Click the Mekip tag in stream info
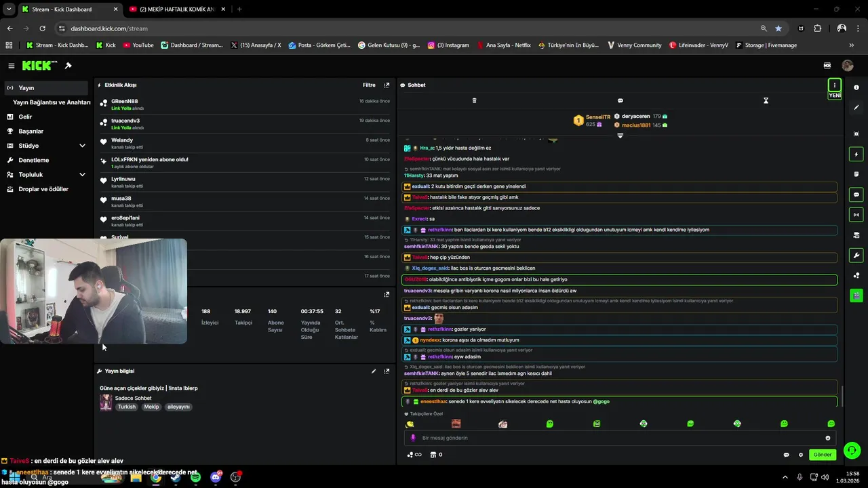 tap(151, 407)
